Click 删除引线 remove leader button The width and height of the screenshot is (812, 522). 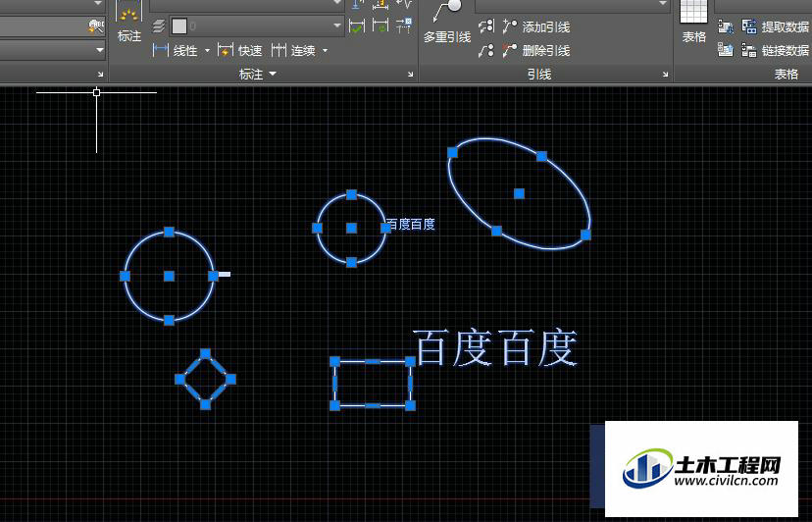coord(536,50)
